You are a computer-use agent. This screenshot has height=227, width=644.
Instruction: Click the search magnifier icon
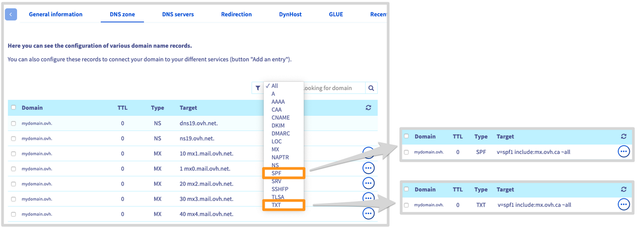coord(371,88)
